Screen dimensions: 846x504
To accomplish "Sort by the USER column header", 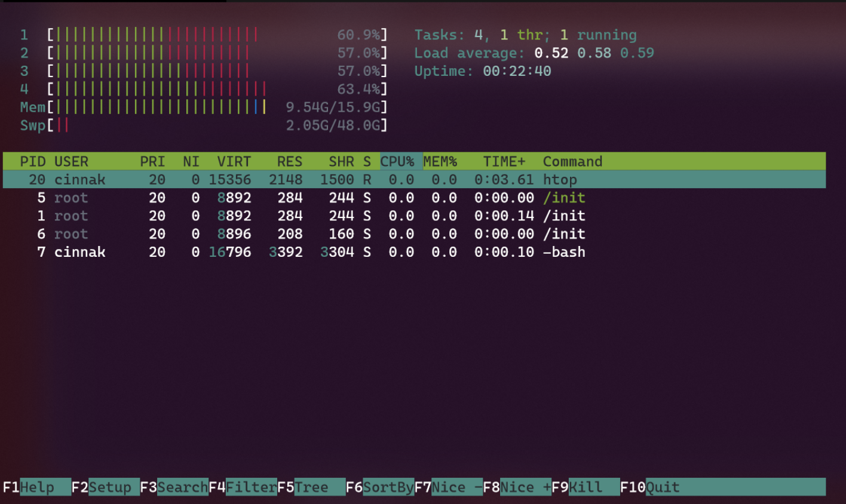I will click(71, 161).
